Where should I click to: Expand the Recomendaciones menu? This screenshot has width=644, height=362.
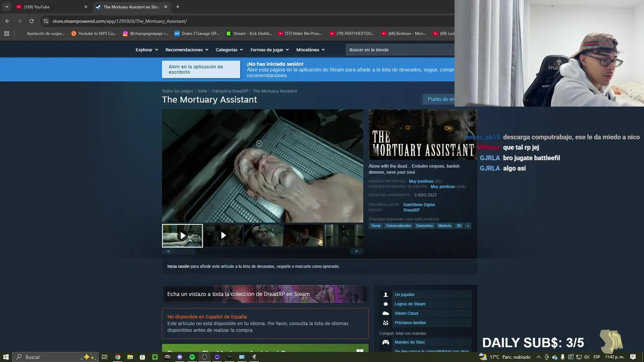pyautogui.click(x=187, y=50)
